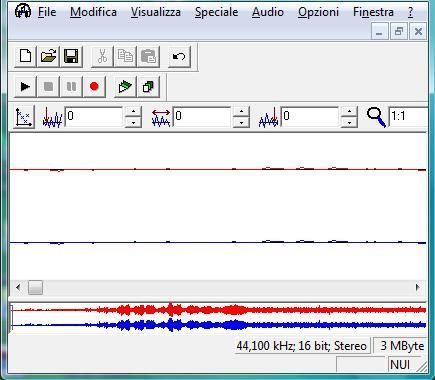Click the overlapping green squares loop icon
435x380 pixels.
[148, 87]
